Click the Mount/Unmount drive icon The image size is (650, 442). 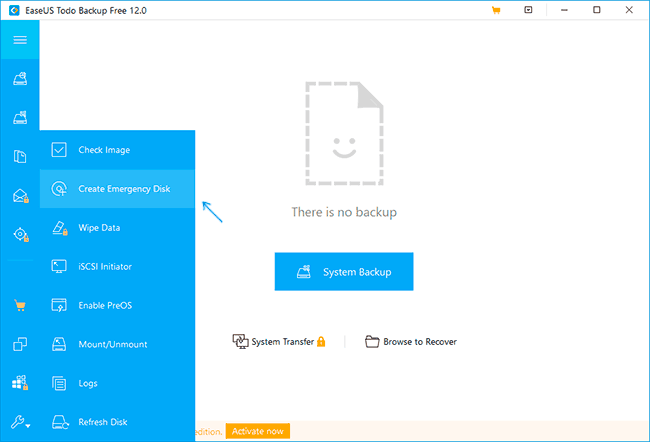click(x=59, y=344)
